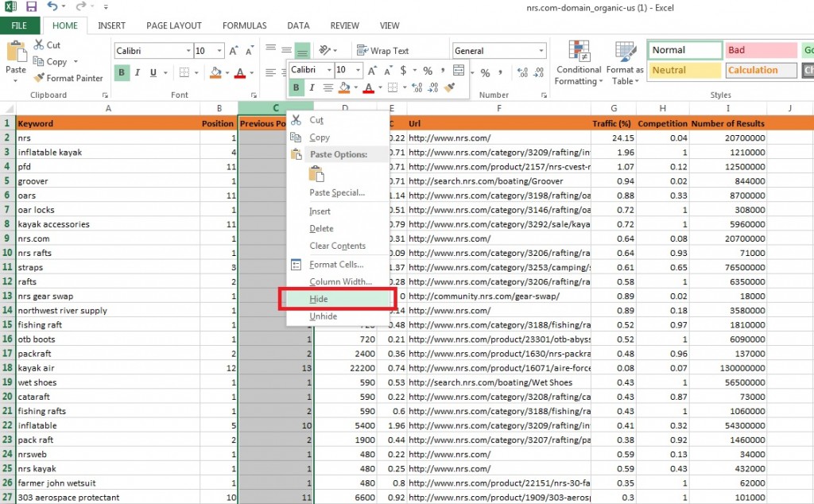
Task: Toggle Bold in the ribbon Font group
Action: 122,73
